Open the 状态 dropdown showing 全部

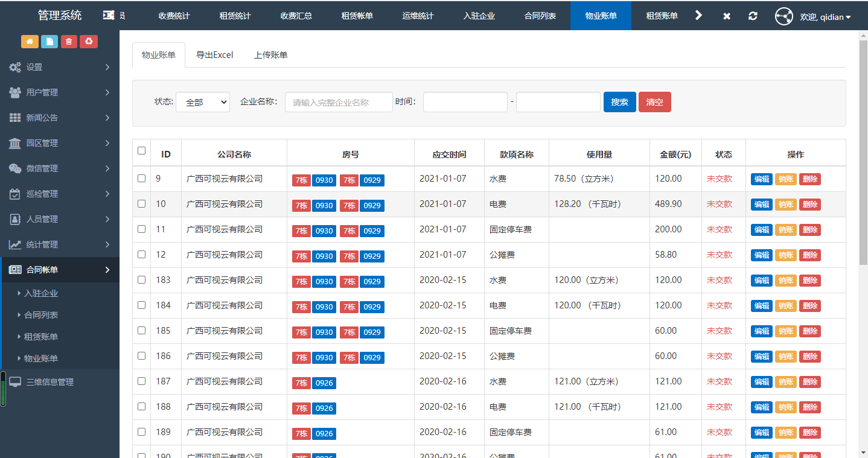click(x=203, y=103)
